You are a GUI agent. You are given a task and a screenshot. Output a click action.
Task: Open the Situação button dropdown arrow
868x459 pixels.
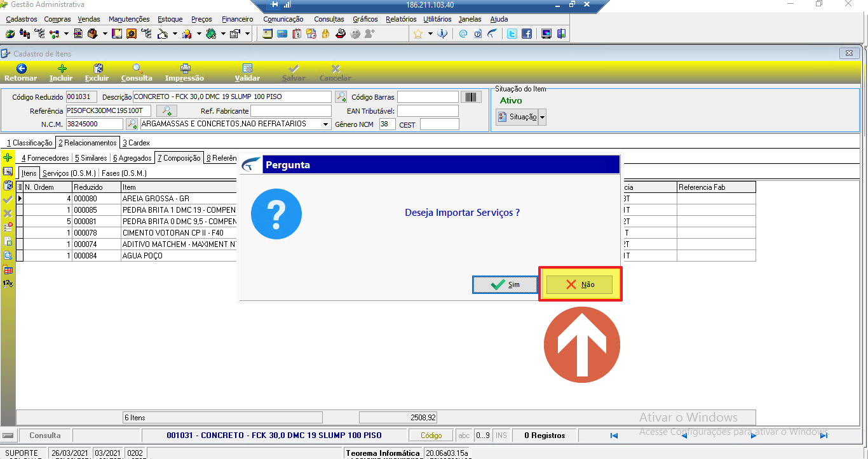click(x=542, y=117)
